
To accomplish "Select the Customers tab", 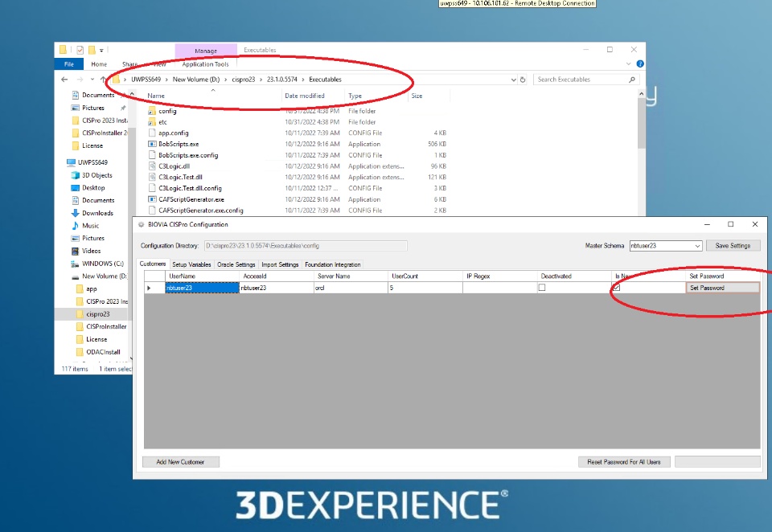I will 153,264.
